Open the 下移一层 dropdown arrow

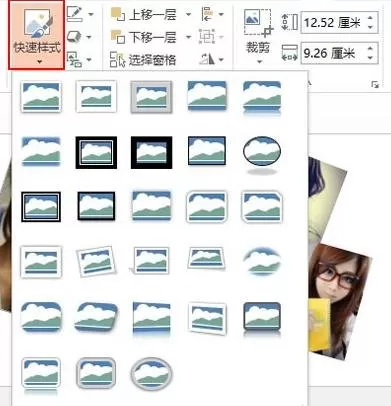pyautogui.click(x=188, y=37)
